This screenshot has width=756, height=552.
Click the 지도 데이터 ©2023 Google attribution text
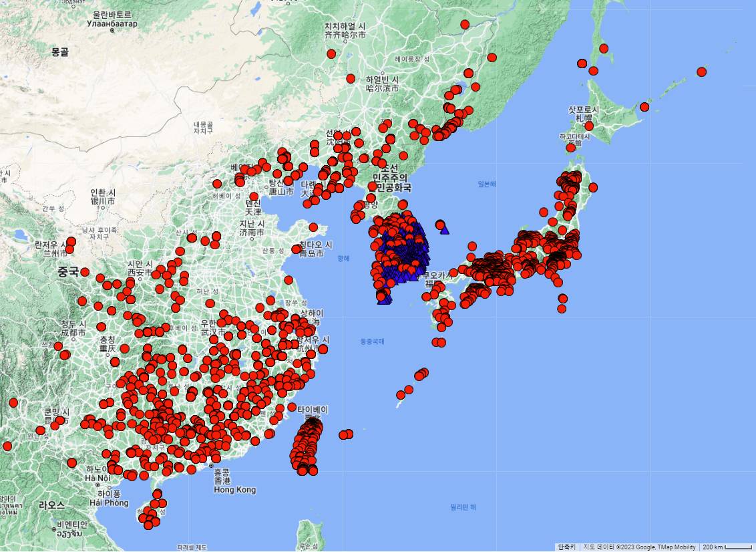click(x=639, y=547)
